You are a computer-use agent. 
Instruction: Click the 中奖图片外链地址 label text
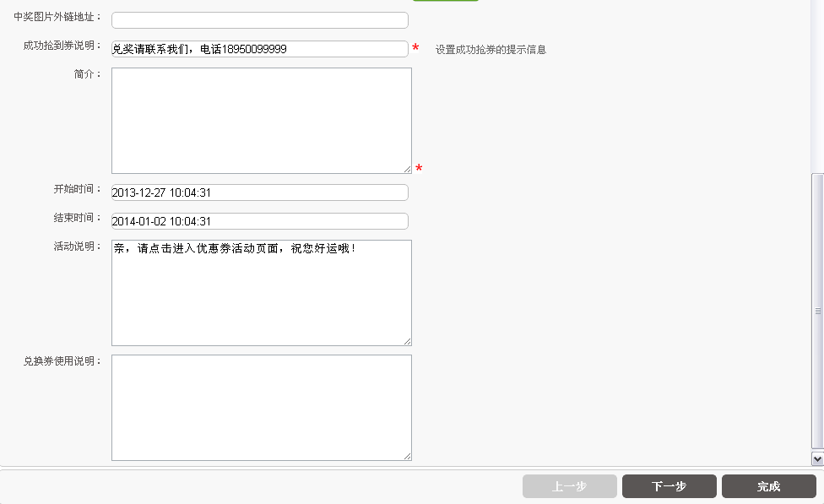(x=57, y=17)
